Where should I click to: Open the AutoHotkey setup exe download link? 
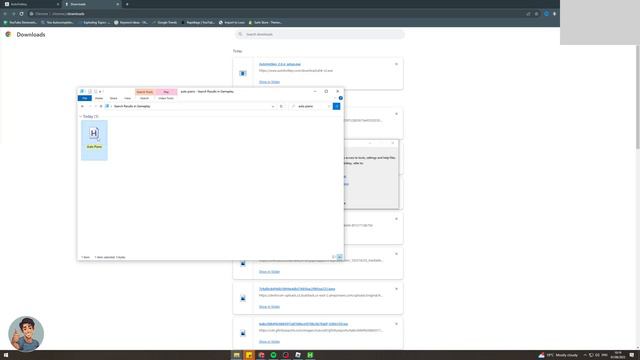280,64
